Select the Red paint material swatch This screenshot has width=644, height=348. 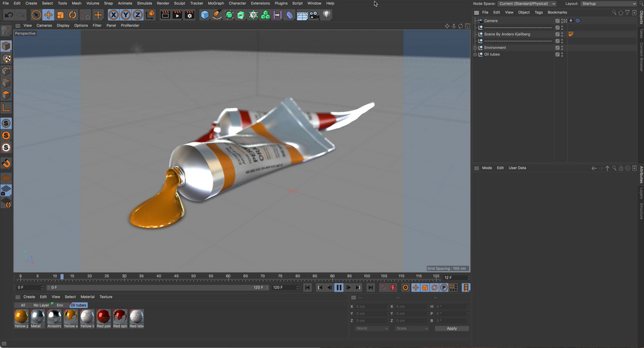point(104,317)
